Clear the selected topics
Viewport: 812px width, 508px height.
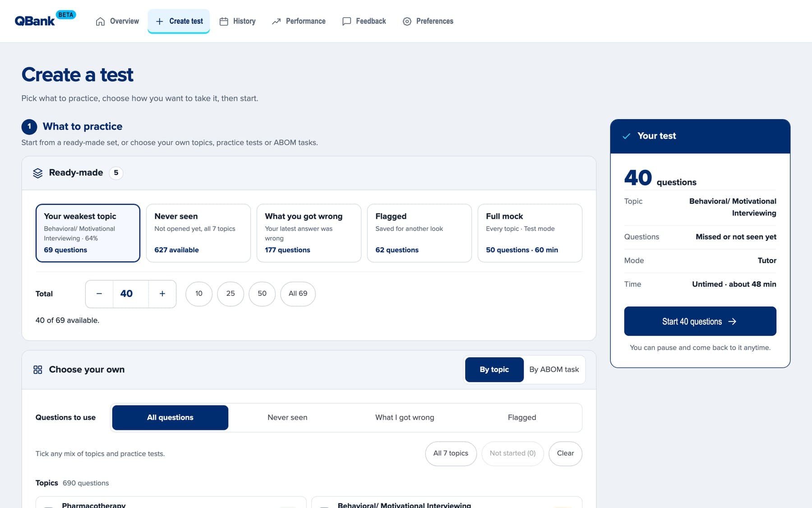(x=565, y=453)
